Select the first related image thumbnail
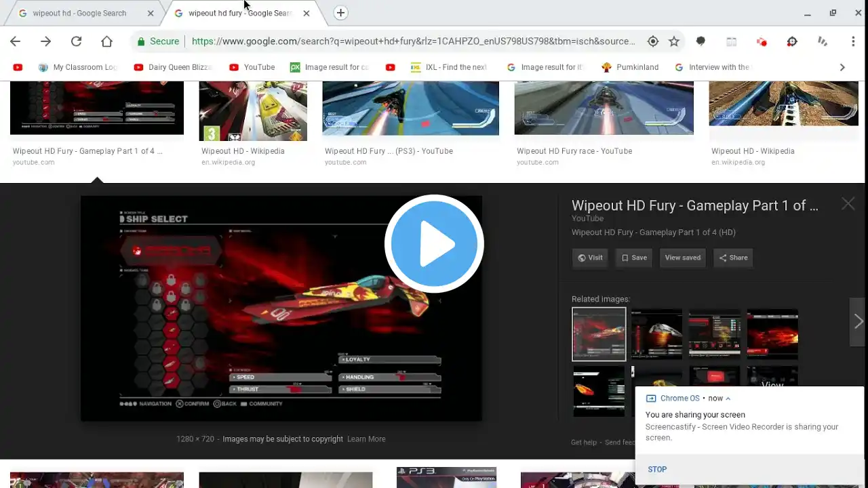The image size is (868, 488). 599,334
